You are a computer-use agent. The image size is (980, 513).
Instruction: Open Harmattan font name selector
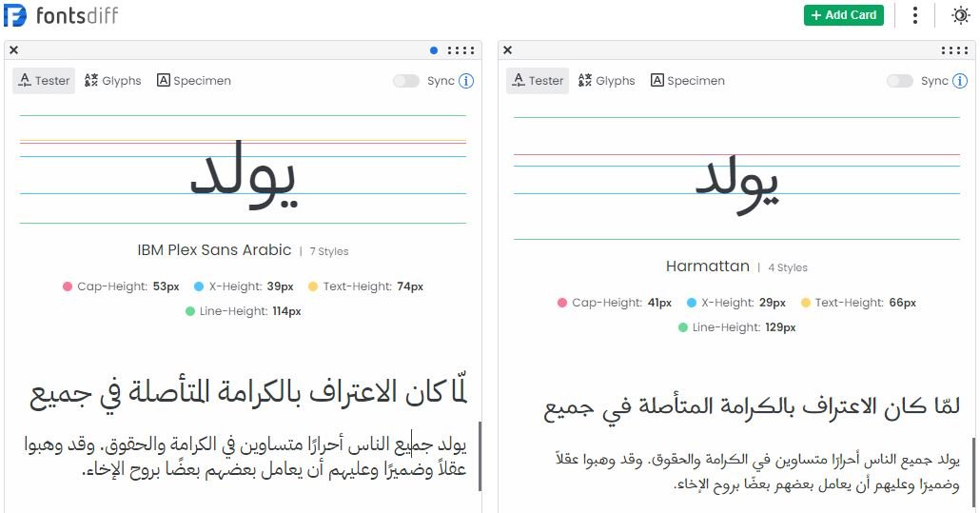point(708,266)
